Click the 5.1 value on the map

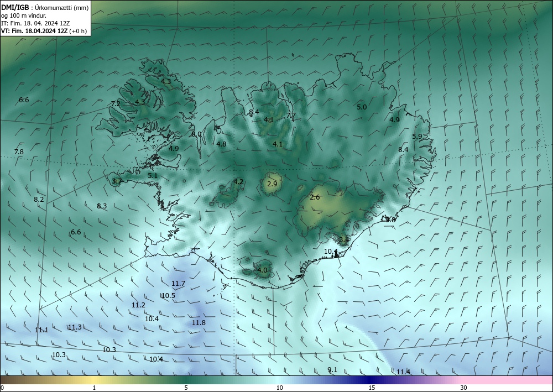(x=153, y=175)
